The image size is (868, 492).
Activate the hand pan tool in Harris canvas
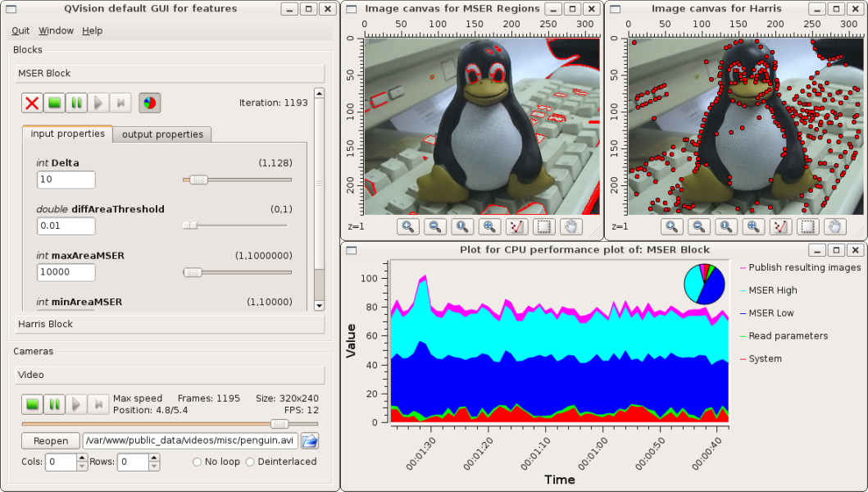coord(834,227)
